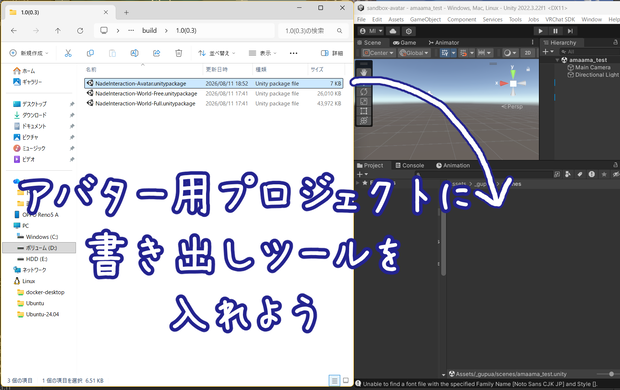Refresh the Explorer folder view
This screenshot has height=390, width=620.
[x=80, y=30]
